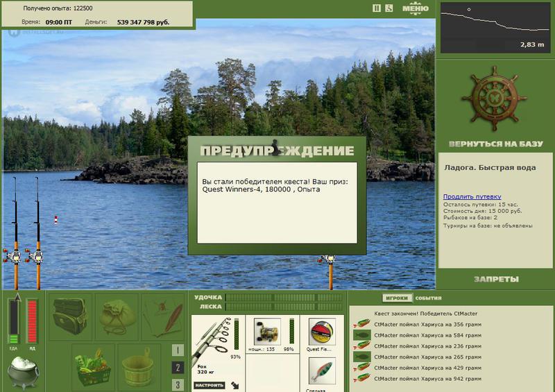Click the depth profile chart
Image resolution: width=555 pixels, height=392 pixels.
pyautogui.click(x=494, y=28)
